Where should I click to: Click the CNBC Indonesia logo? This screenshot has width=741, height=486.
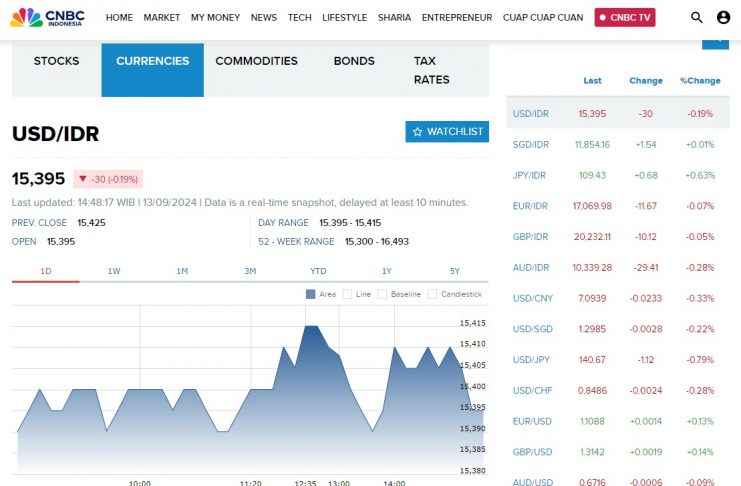pos(48,17)
